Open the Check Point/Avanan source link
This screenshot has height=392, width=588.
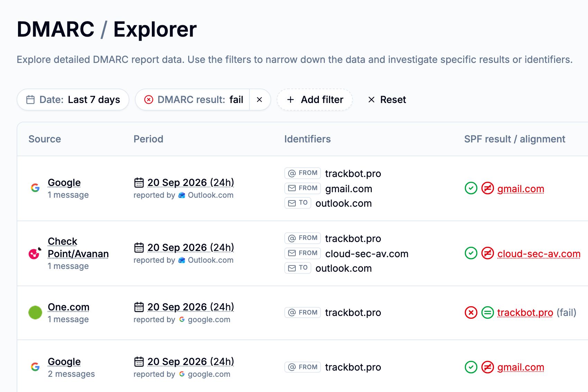[x=78, y=248]
